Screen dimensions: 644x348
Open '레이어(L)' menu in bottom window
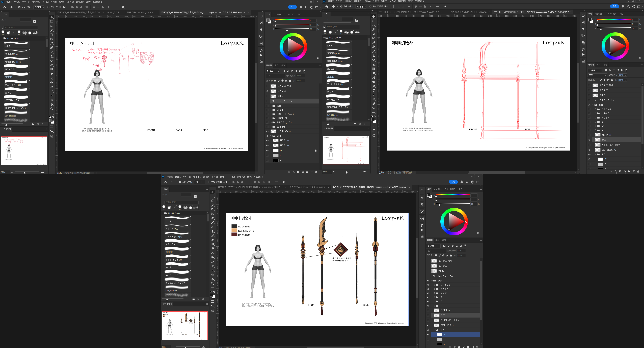coord(197,177)
